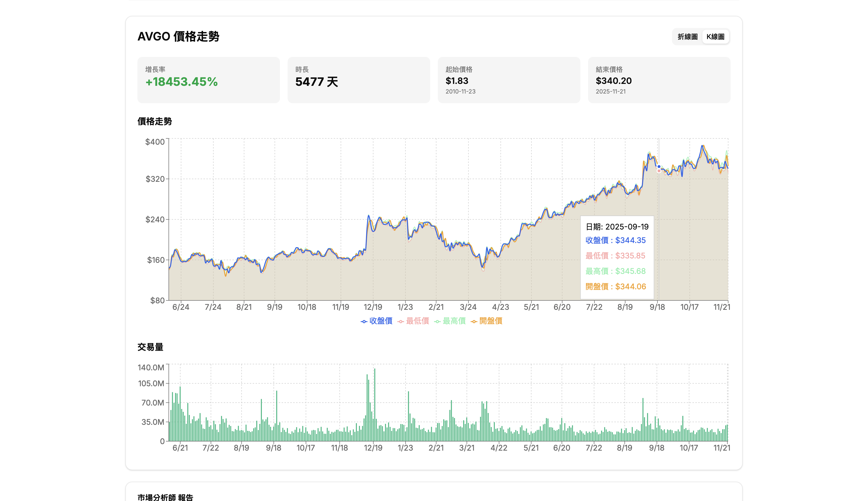Select the end date 2025-11-21
This screenshot has height=501, width=868.
(610, 92)
